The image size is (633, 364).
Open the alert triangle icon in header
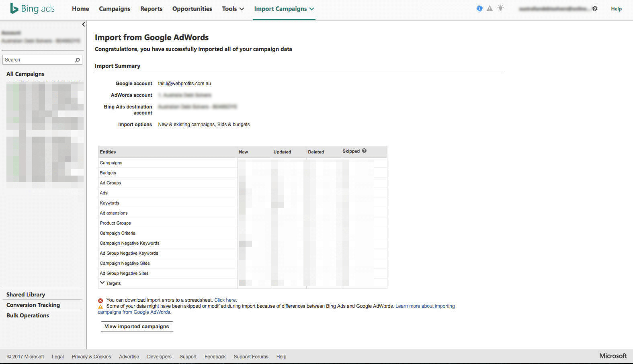coord(490,8)
